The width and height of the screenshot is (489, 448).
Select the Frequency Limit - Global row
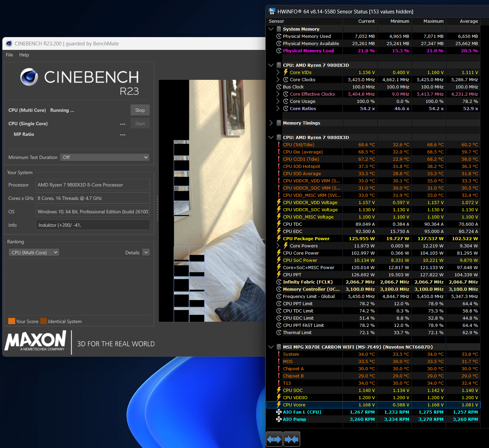coord(373,296)
